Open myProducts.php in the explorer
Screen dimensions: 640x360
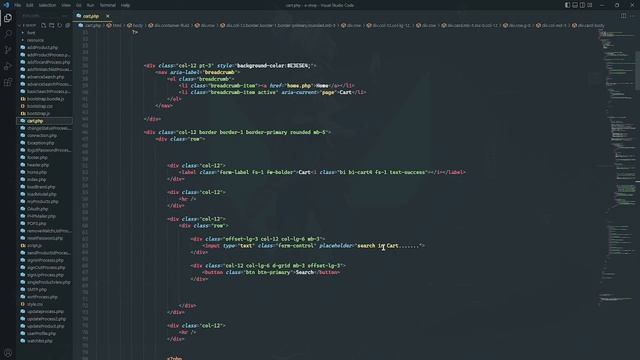tap(42, 202)
